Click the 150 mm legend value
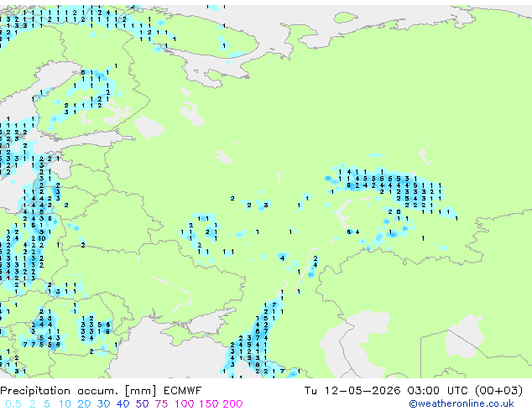The height and width of the screenshot is (411, 532). coord(209,404)
